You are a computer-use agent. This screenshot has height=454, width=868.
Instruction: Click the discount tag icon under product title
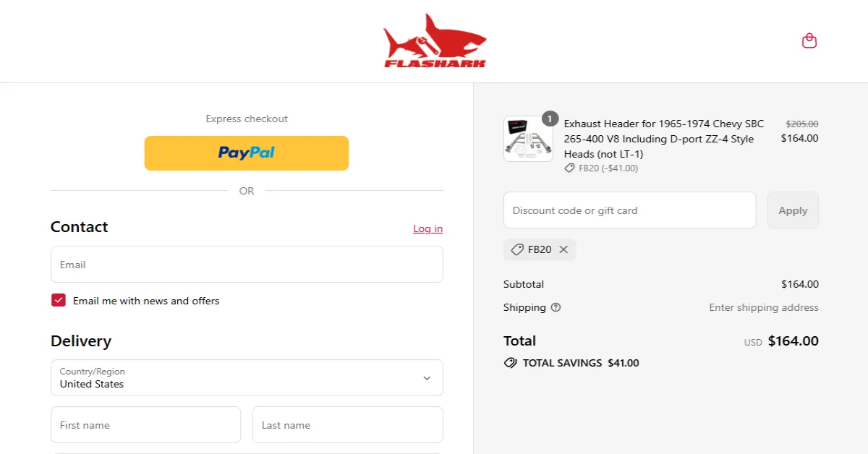click(569, 168)
